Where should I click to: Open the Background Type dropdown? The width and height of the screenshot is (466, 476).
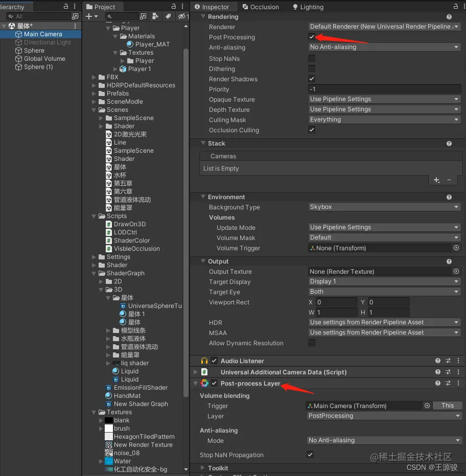click(384, 207)
